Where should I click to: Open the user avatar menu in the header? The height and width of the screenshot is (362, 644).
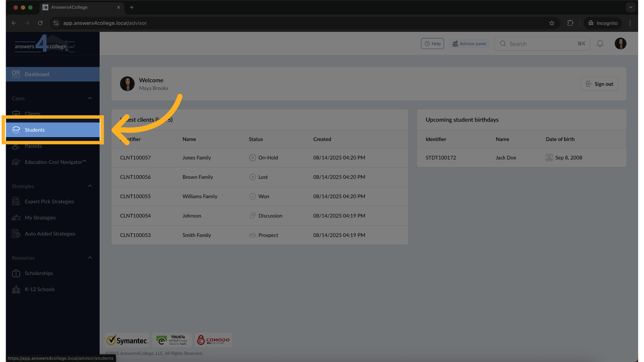(x=620, y=44)
